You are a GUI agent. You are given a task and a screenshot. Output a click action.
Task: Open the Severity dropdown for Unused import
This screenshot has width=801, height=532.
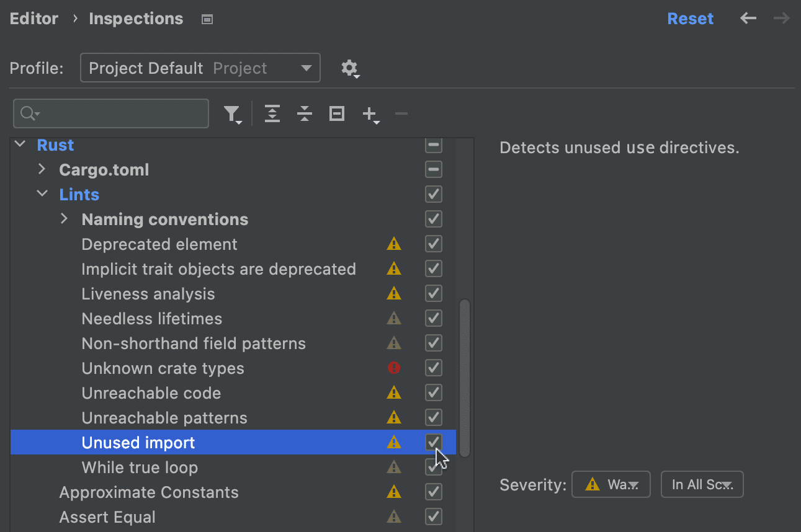point(611,484)
